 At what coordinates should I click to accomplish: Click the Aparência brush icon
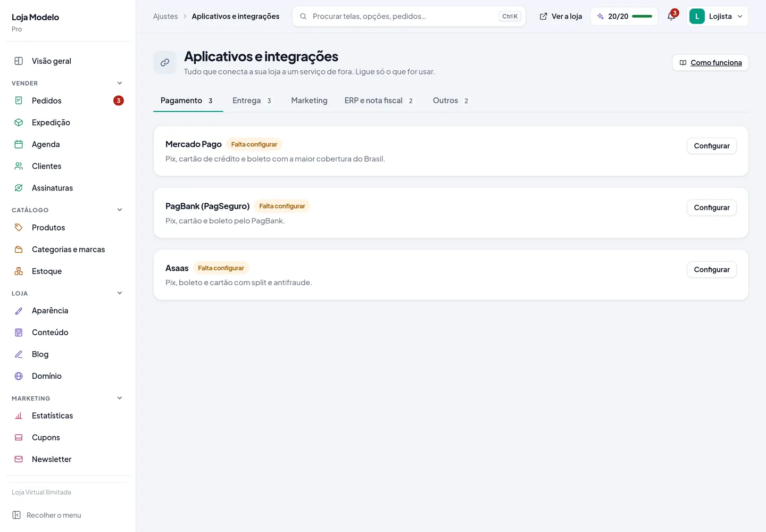point(19,311)
